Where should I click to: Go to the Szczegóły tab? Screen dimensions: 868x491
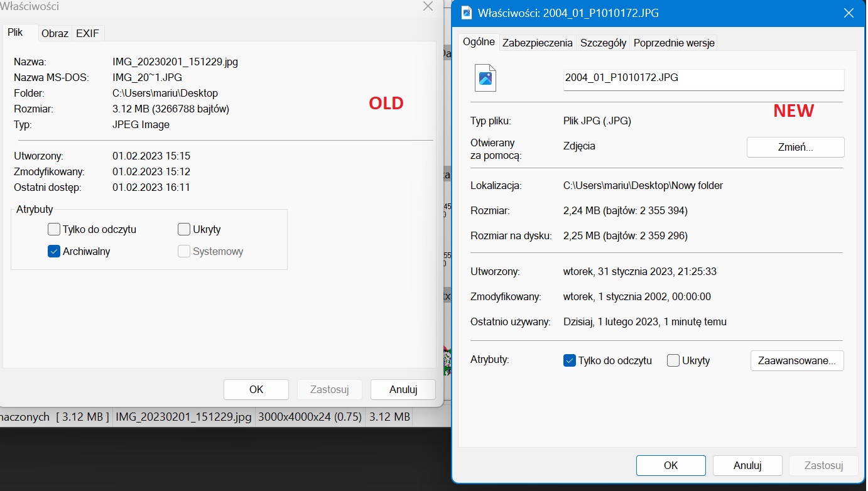pyautogui.click(x=603, y=43)
